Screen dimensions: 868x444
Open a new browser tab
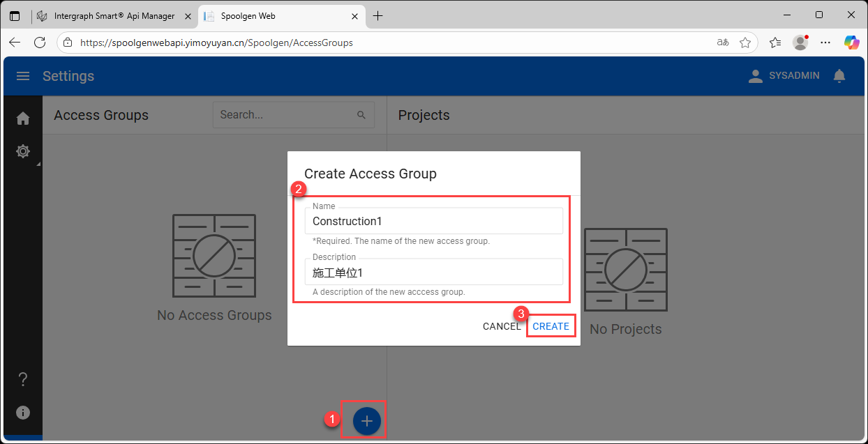(x=377, y=16)
